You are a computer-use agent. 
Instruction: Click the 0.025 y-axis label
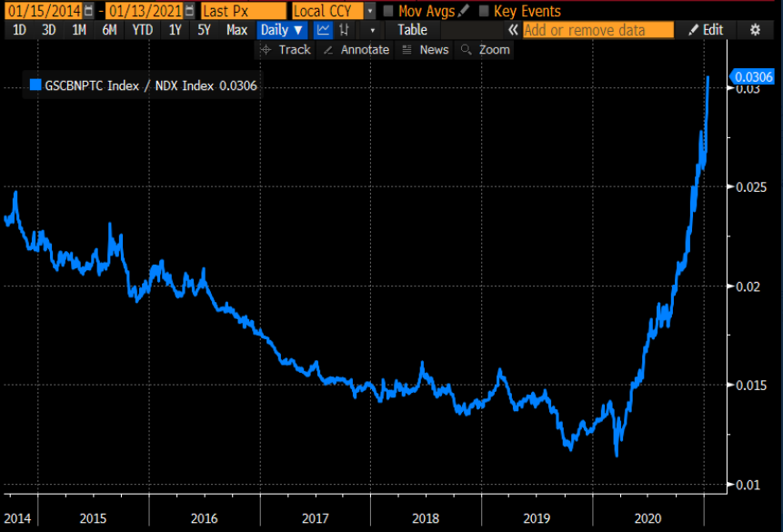pyautogui.click(x=751, y=187)
